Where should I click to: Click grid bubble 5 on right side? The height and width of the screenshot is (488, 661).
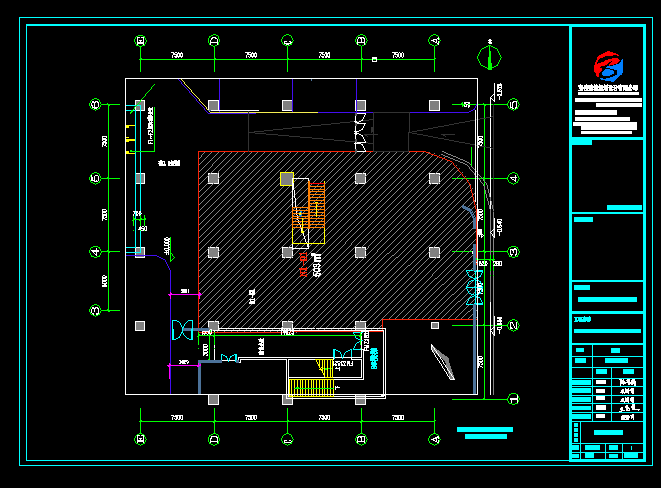click(513, 104)
